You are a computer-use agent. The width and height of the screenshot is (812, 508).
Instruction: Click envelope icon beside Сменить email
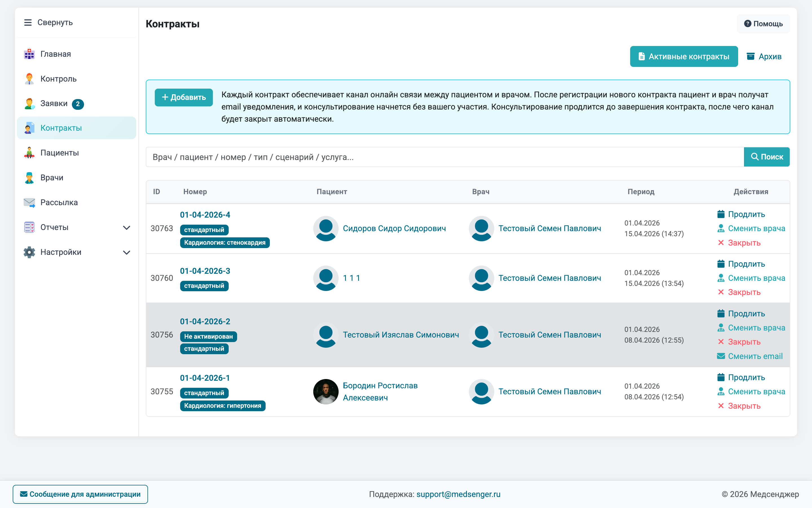[721, 356]
